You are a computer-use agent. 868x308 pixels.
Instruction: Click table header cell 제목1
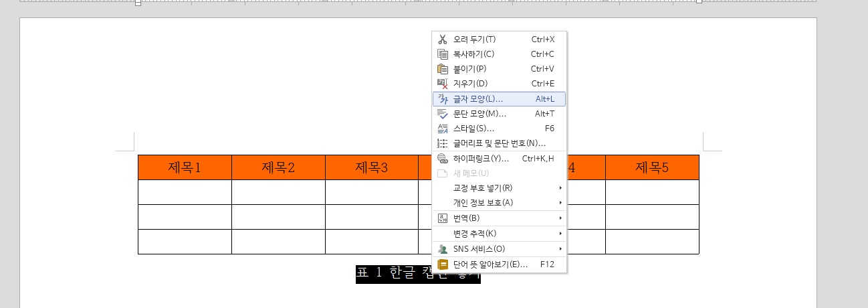185,167
